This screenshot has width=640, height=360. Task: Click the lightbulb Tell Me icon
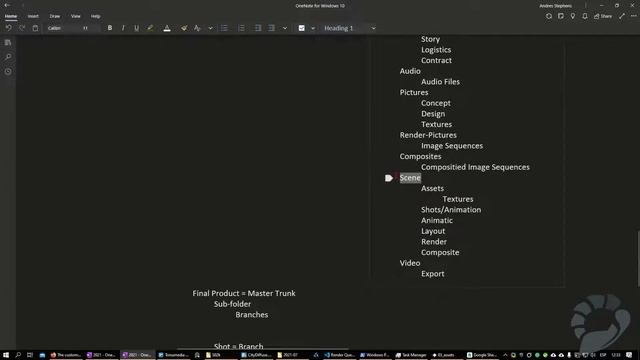(573, 16)
